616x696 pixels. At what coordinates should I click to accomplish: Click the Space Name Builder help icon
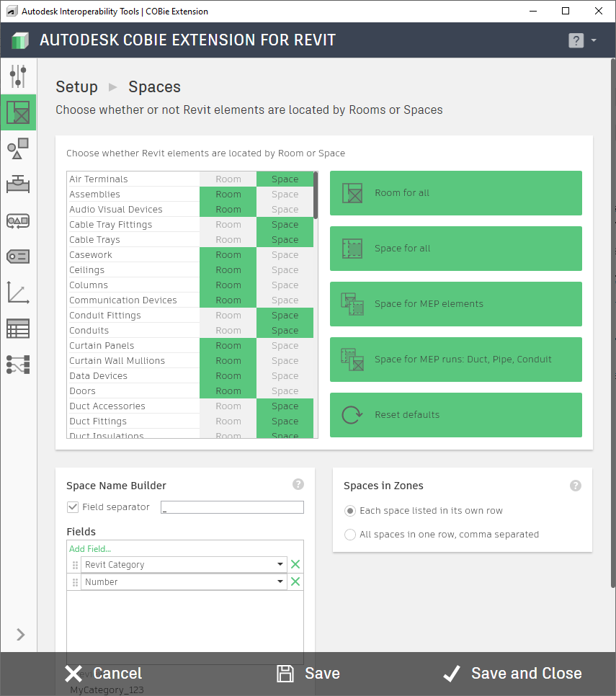tap(298, 485)
